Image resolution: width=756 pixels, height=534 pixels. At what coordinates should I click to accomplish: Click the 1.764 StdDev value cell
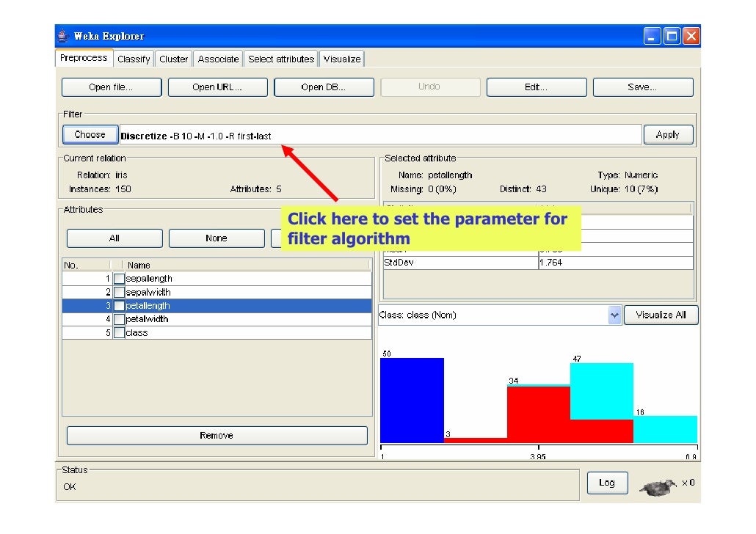click(616, 263)
